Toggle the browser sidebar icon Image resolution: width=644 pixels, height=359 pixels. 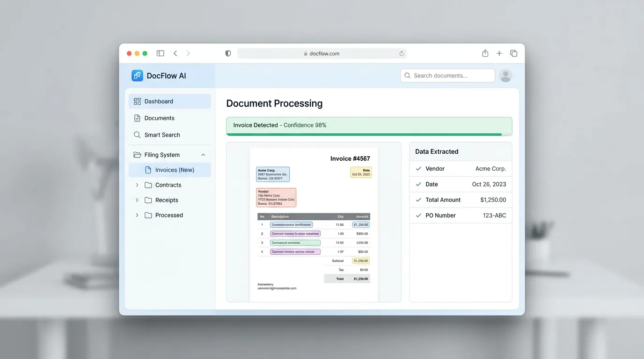160,53
